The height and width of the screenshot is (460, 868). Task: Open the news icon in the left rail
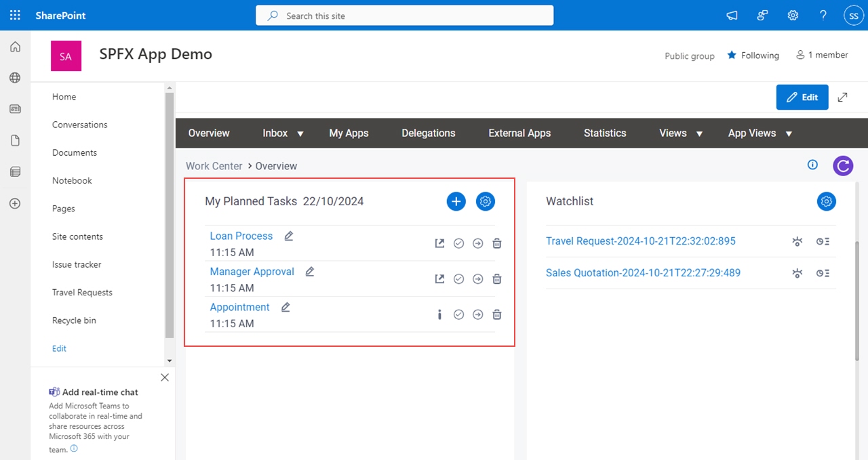pyautogui.click(x=15, y=109)
